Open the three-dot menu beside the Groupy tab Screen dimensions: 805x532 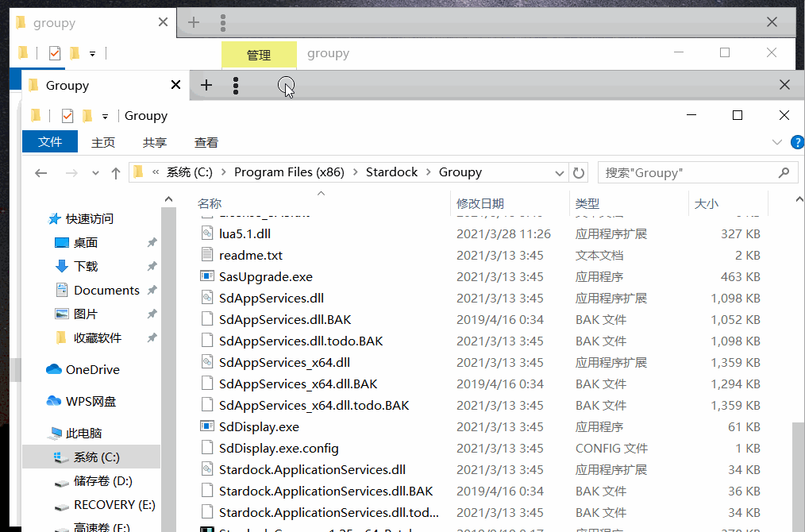point(236,85)
